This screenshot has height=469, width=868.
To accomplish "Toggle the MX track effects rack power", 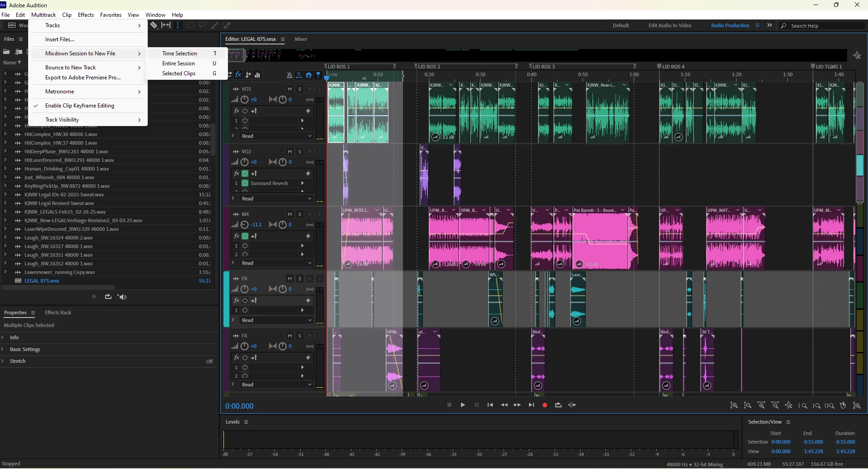I will pyautogui.click(x=245, y=236).
